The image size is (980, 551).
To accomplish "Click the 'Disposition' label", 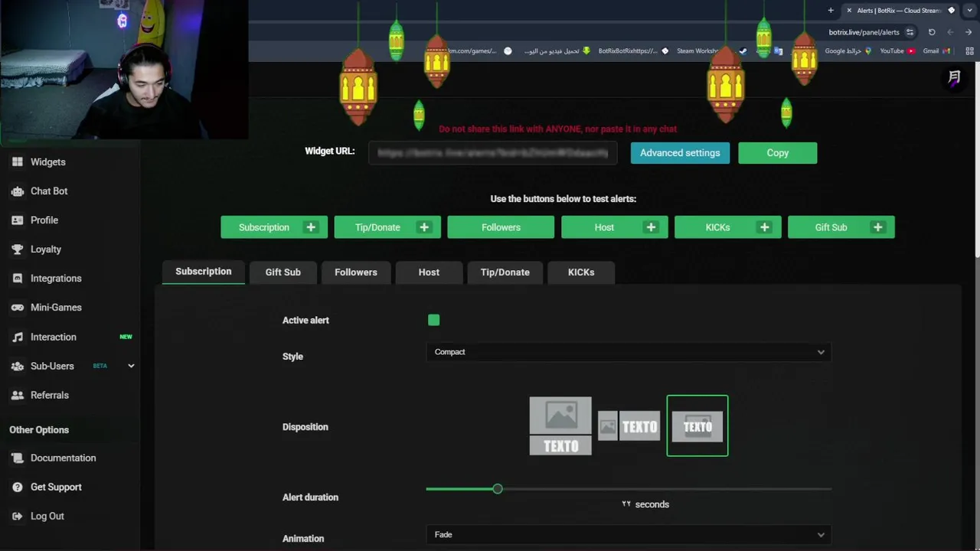I will click(x=305, y=427).
